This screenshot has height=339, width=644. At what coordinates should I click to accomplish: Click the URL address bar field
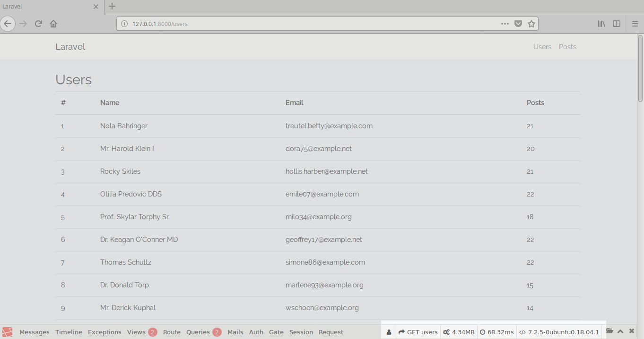tap(307, 24)
